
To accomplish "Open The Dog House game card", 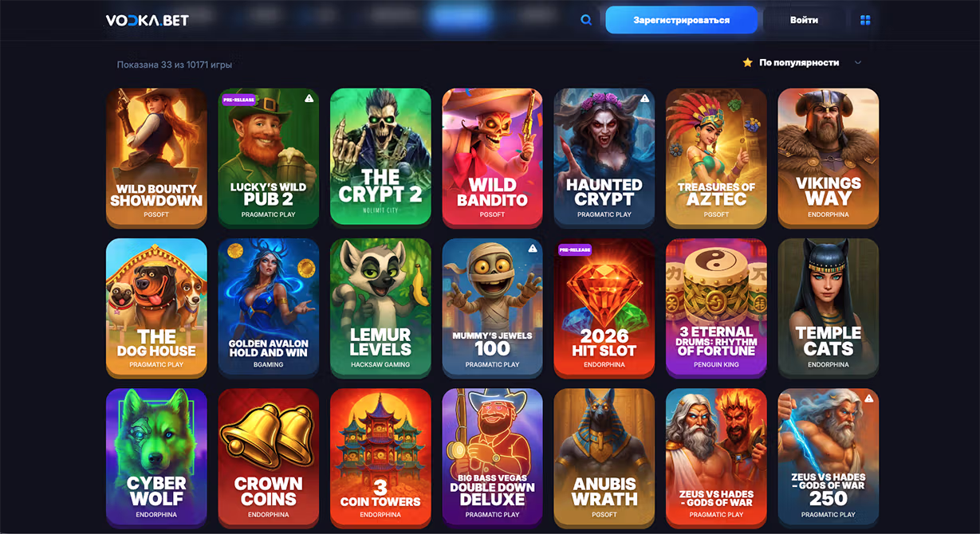I will [x=156, y=307].
